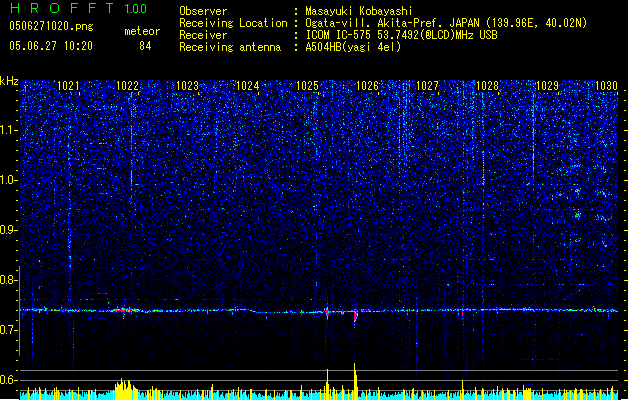Click the yellow power spike just after 1025

(x=327, y=384)
